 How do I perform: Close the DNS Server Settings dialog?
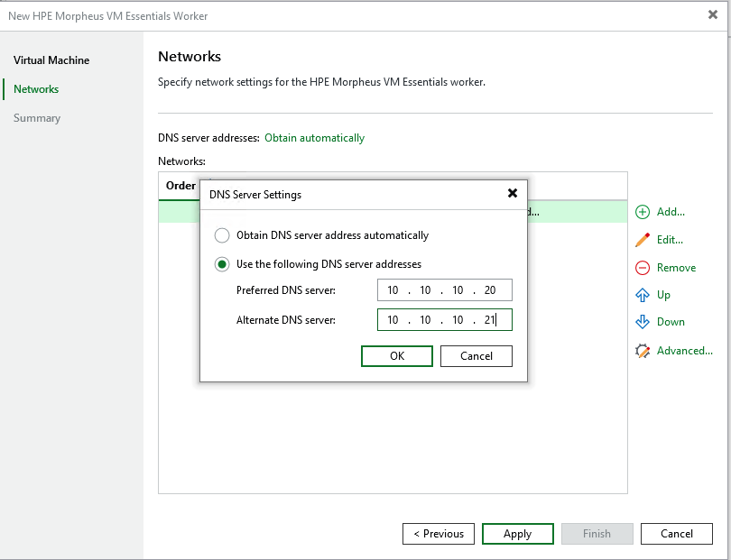[x=513, y=193]
